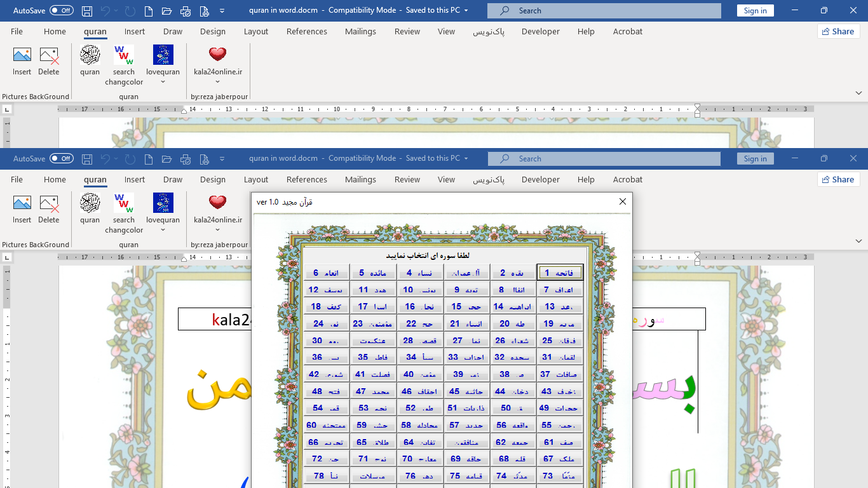Open the saved-location dropdown in the front window title bar
This screenshot has height=488, width=868.
coord(466,159)
